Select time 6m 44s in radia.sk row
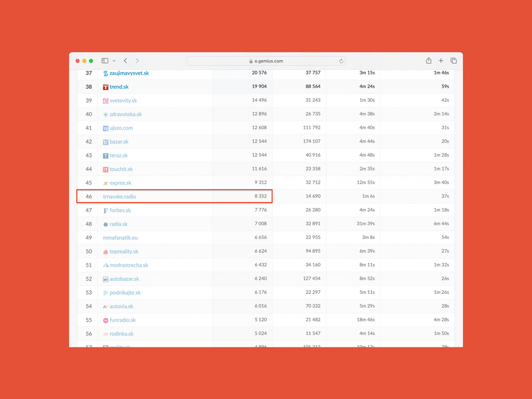532x399 pixels. tap(441, 224)
